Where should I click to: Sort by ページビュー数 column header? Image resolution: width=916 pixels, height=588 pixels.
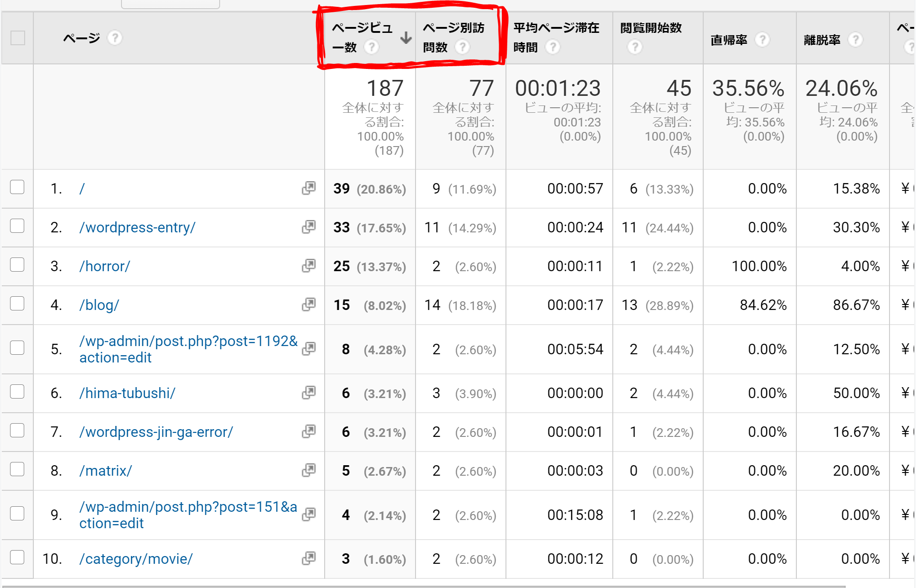tap(362, 37)
